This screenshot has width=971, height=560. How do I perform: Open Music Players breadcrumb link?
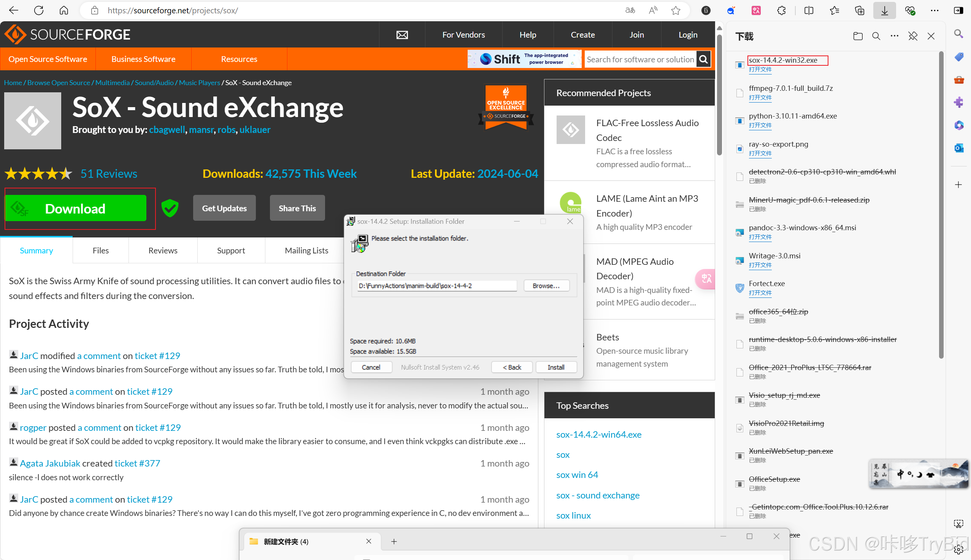click(199, 82)
